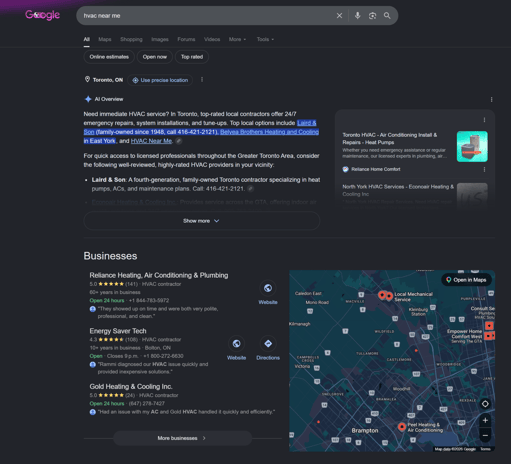Open Gold Heating & Cooling Inc. listing
The width and height of the screenshot is (511, 464).
[x=131, y=387]
